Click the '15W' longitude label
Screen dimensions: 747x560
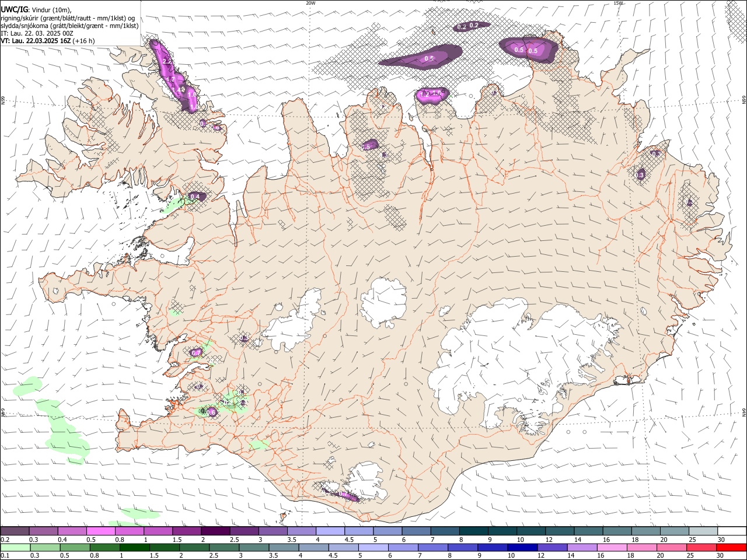(618, 3)
